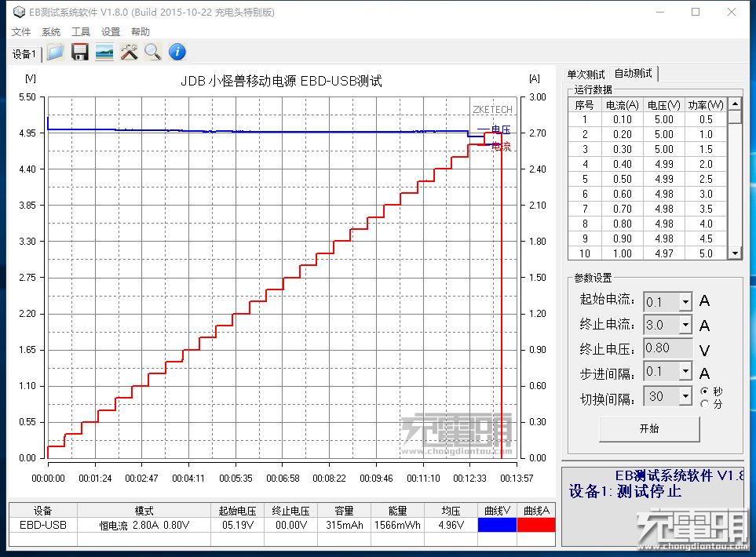756x557 pixels.
Task: Click the 恒电流 2.80A 0.80V mode cell
Action: point(144,525)
